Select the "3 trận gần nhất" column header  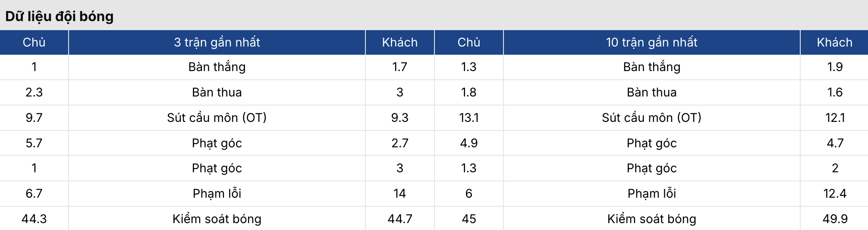pos(217,42)
